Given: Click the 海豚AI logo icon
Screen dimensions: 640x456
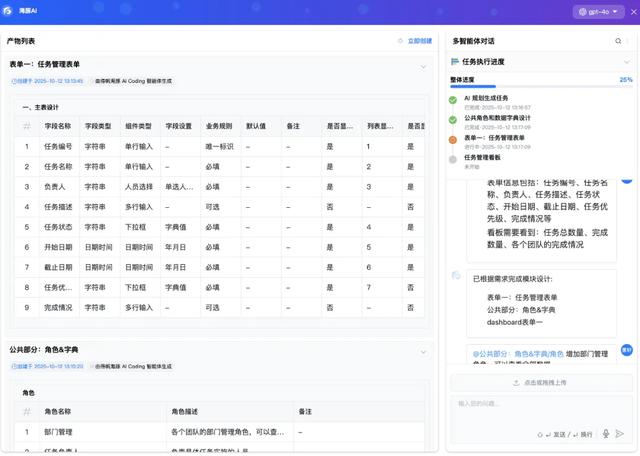Looking at the screenshot, I should tap(9, 12).
